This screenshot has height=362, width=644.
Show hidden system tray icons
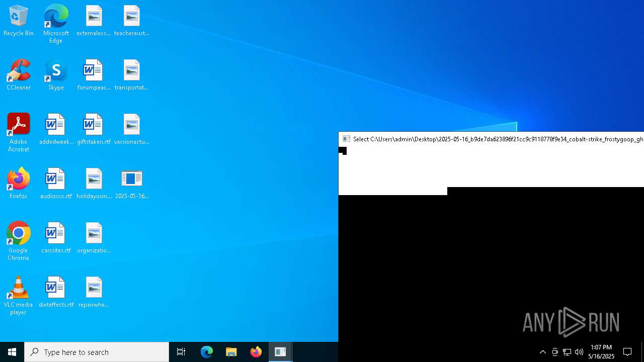[x=542, y=352]
